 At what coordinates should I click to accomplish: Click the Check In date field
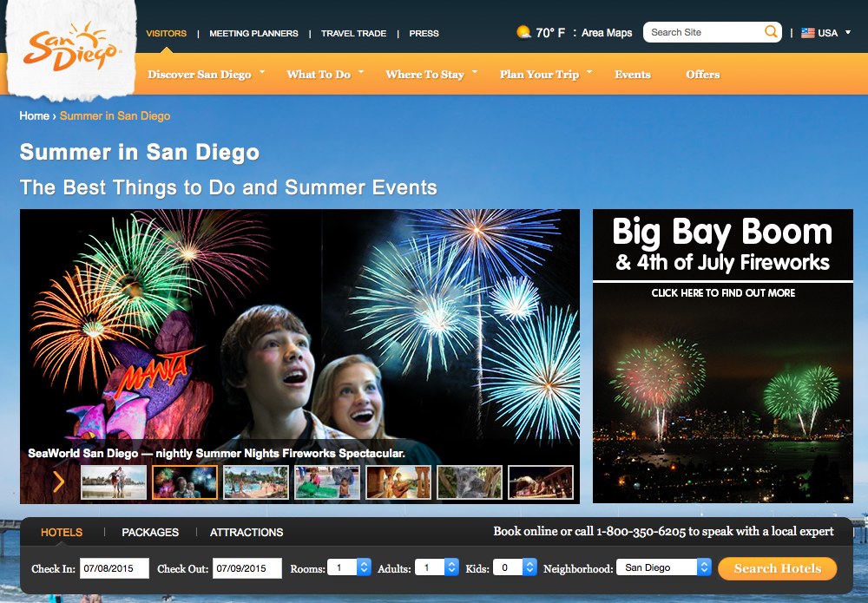click(115, 568)
